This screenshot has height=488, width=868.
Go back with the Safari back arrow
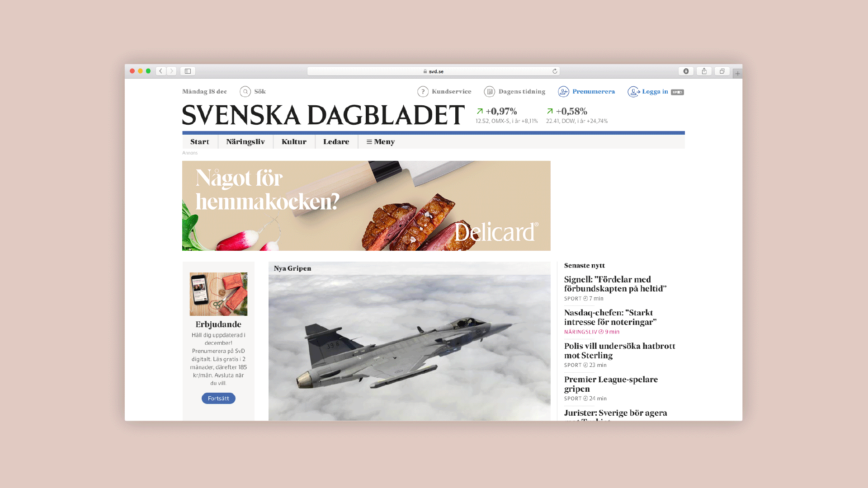pyautogui.click(x=160, y=71)
